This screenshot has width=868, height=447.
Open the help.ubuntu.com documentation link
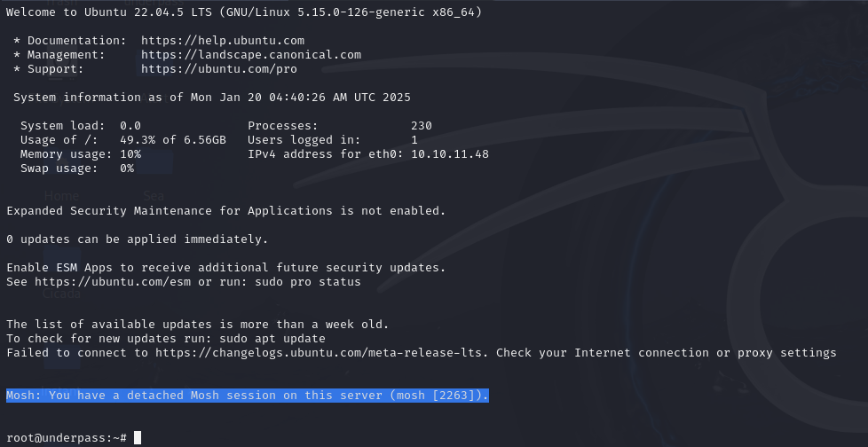223,41
